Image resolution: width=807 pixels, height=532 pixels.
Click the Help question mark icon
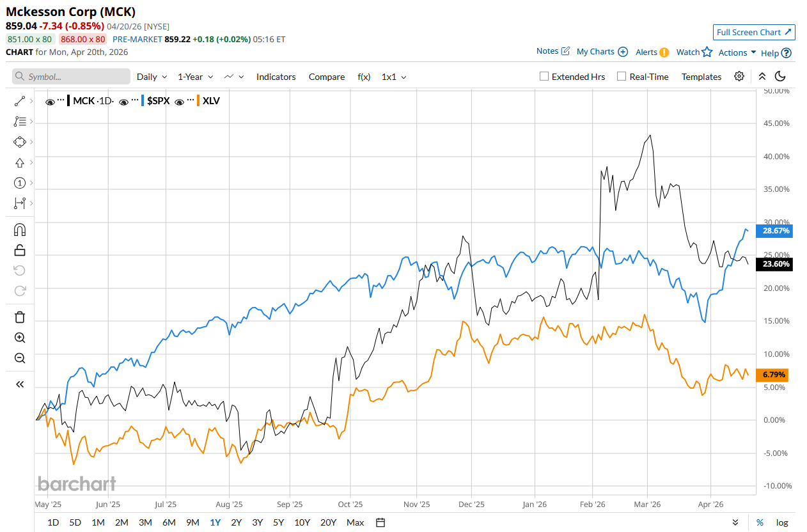(x=787, y=53)
